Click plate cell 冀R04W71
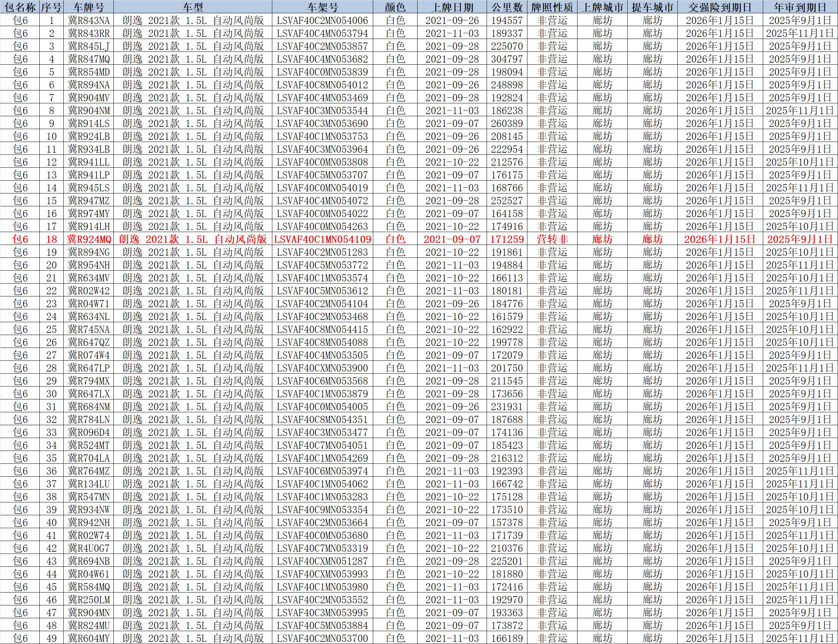Image resolution: width=838 pixels, height=644 pixels. pos(89,304)
